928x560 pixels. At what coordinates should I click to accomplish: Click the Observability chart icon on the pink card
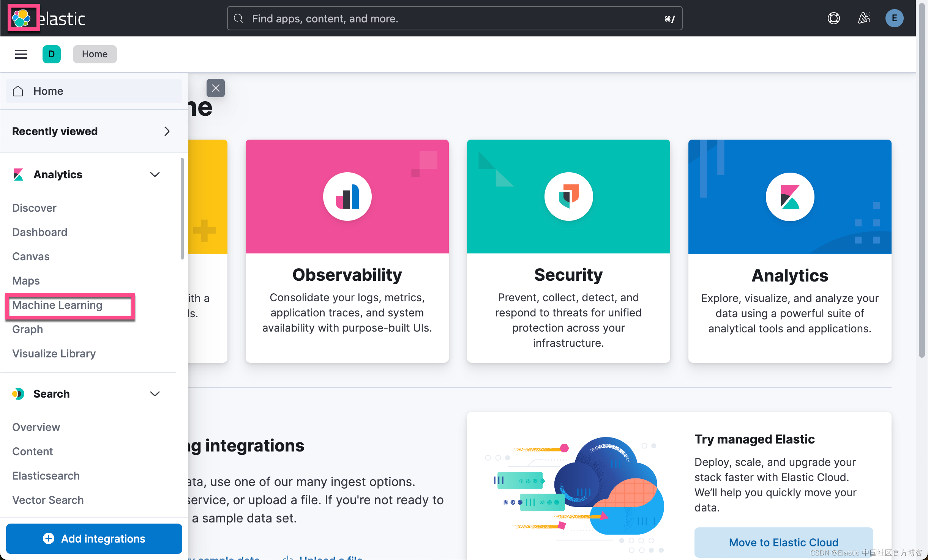coord(347,197)
